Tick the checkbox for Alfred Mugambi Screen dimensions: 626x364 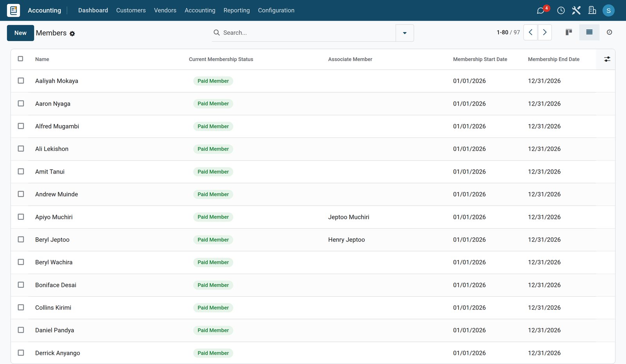21,126
